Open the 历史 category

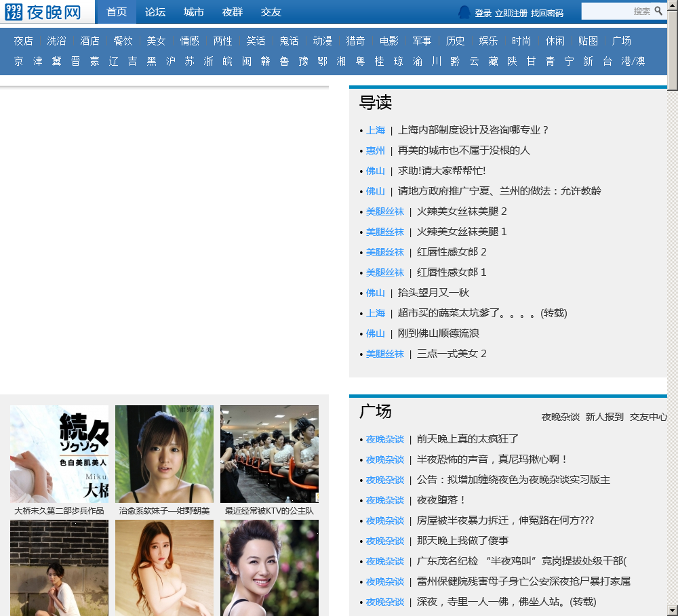click(x=456, y=41)
